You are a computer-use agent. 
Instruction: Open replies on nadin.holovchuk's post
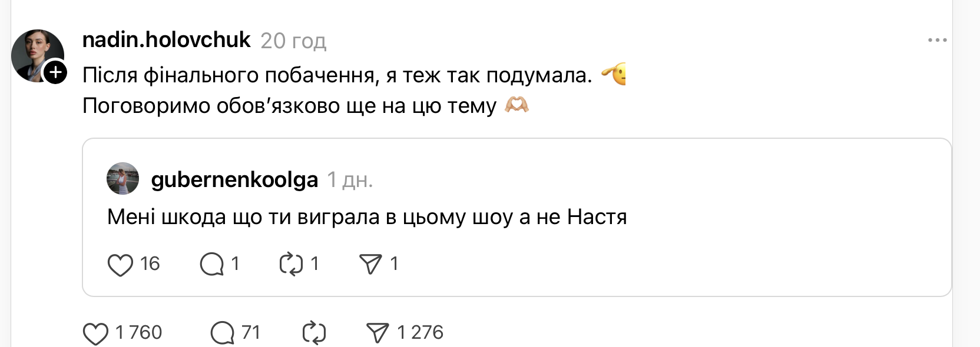(223, 333)
